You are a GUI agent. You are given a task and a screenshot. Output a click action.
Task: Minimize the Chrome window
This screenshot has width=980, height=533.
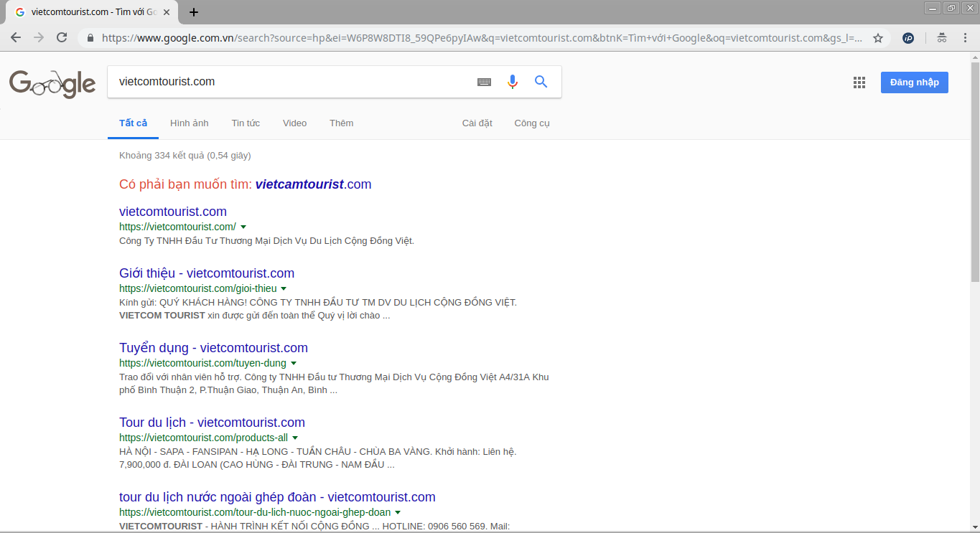[933, 8]
